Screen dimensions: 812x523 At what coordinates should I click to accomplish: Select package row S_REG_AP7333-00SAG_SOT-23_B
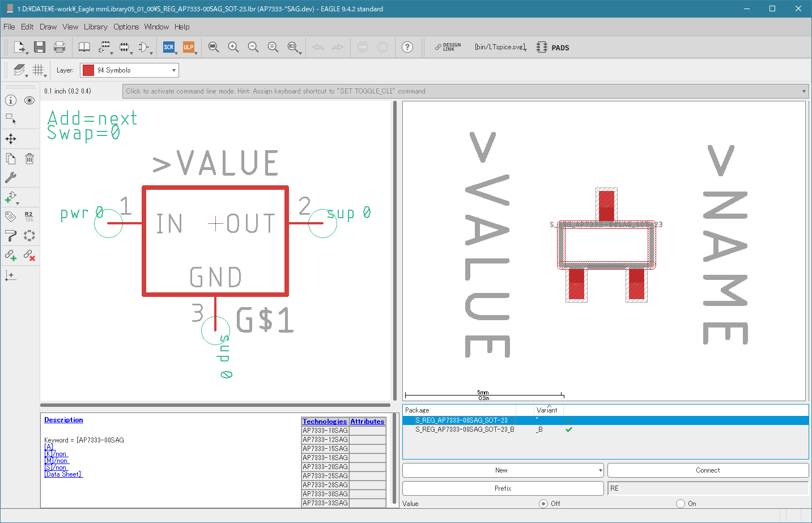click(605, 430)
